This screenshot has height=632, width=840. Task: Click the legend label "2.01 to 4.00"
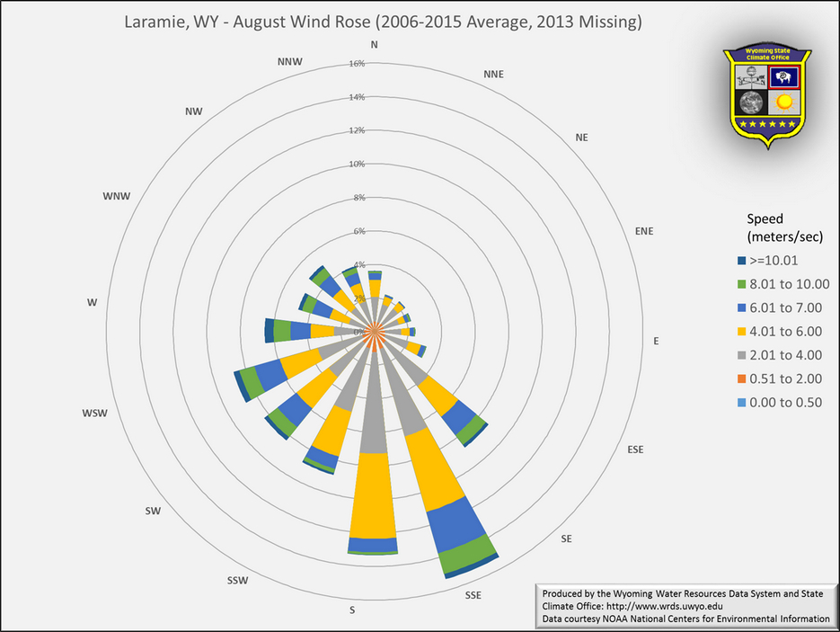pyautogui.click(x=785, y=355)
